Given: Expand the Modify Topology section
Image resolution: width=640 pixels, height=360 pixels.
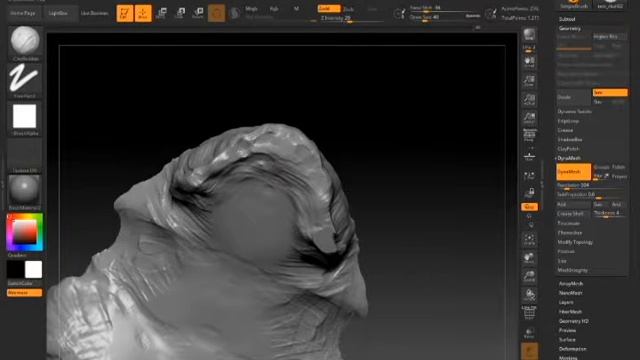Looking at the screenshot, I should [575, 242].
